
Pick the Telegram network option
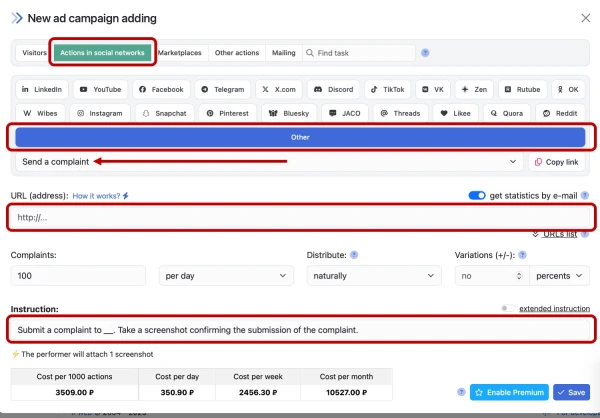tap(221, 89)
